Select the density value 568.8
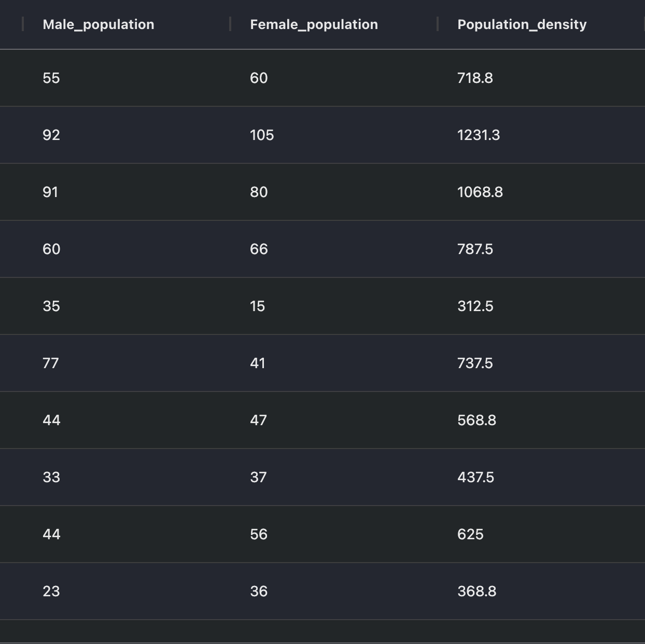This screenshot has height=644, width=645. (x=476, y=421)
